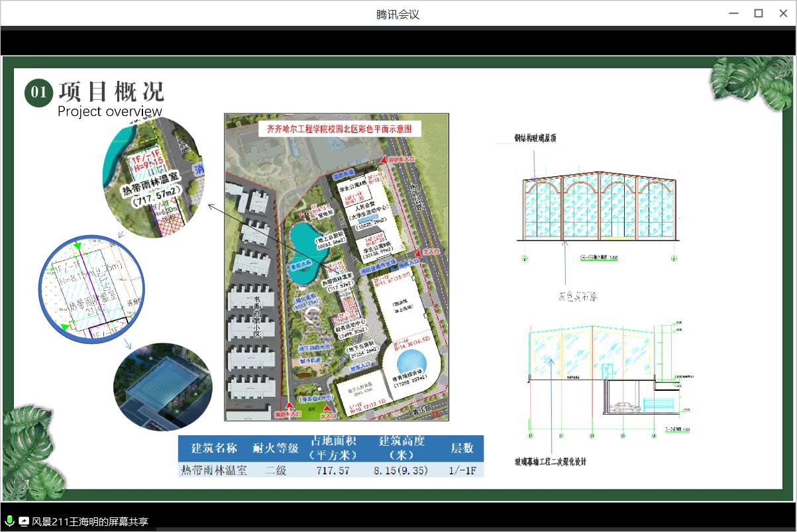Click the green 01 section number badge
The height and width of the screenshot is (532, 797).
tap(38, 93)
